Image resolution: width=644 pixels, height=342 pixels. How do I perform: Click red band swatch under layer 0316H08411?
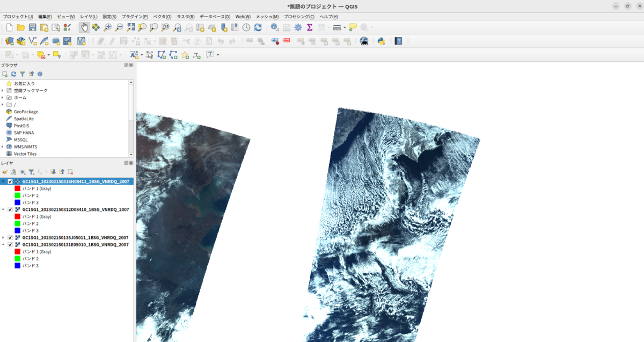point(18,188)
